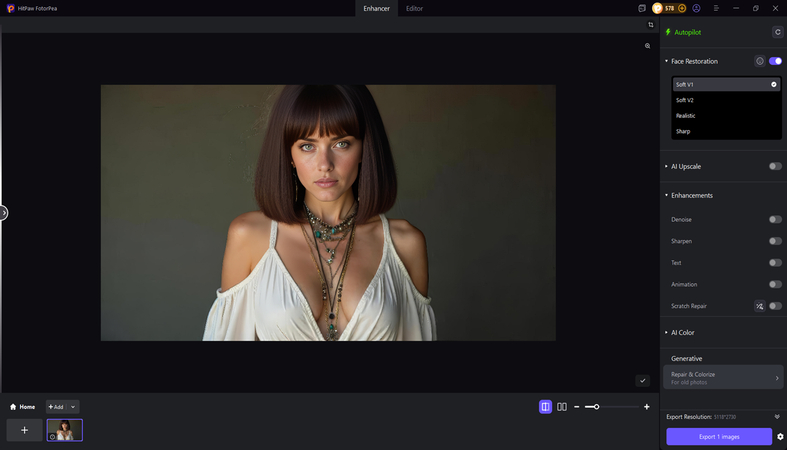This screenshot has height=450, width=787.
Task: Select the woman portrait thumbnail
Action: tap(65, 430)
